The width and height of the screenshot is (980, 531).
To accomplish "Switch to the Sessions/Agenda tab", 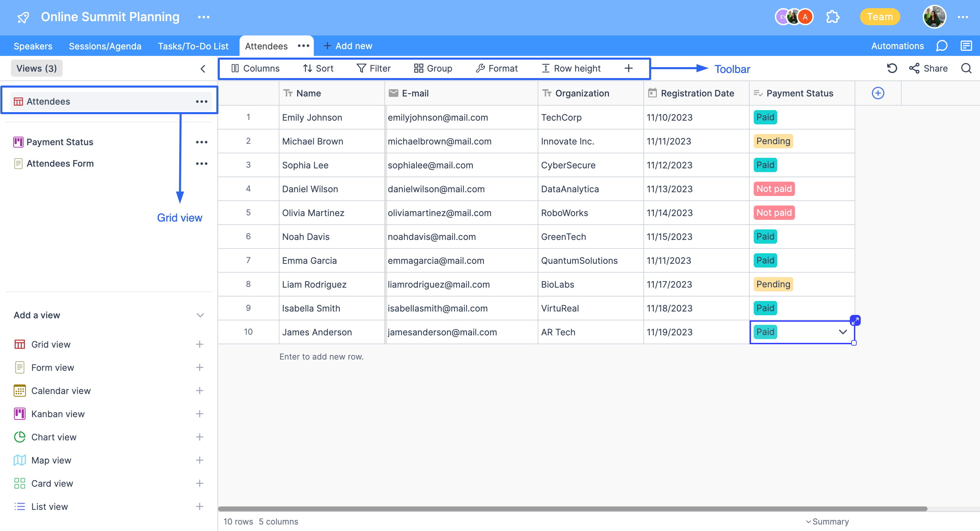I will point(105,46).
